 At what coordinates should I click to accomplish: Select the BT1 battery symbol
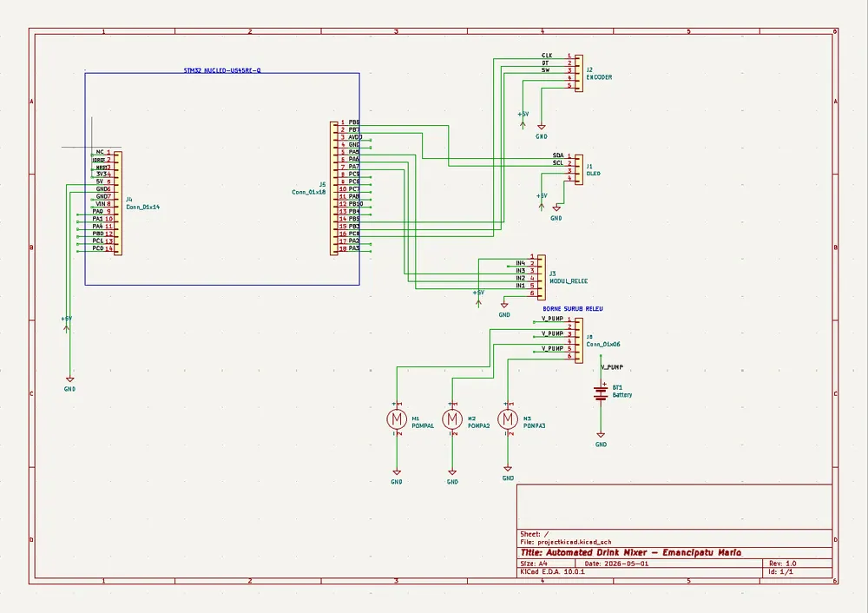point(601,392)
